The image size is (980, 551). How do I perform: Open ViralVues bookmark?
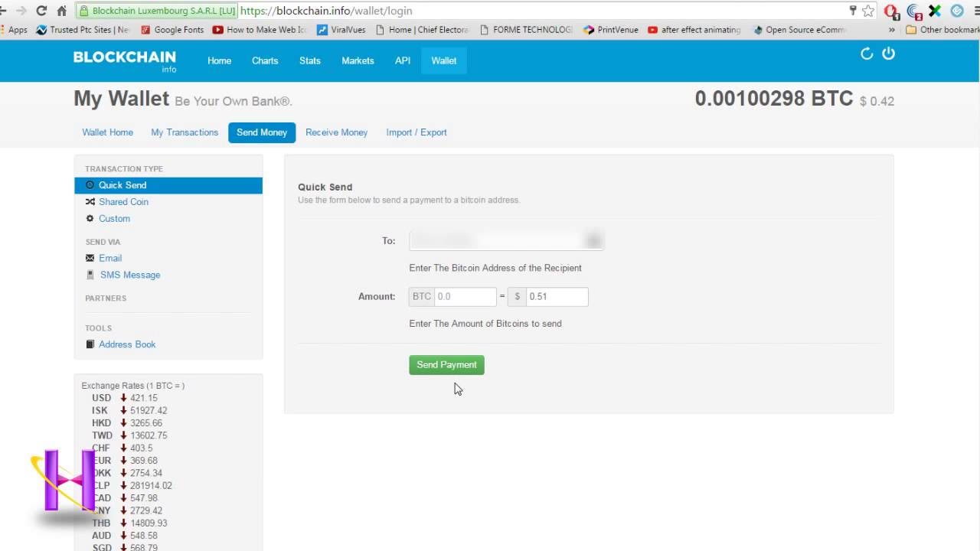click(341, 30)
